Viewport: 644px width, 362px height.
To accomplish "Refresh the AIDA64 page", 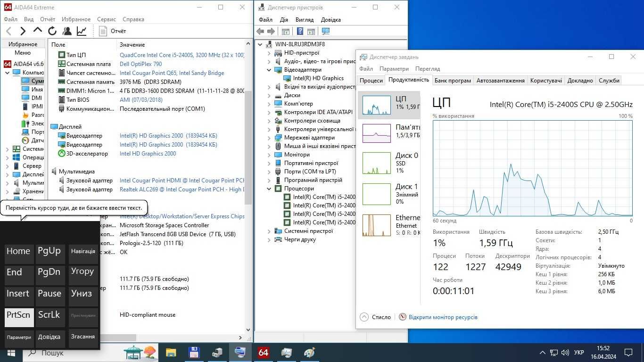I will (x=52, y=31).
